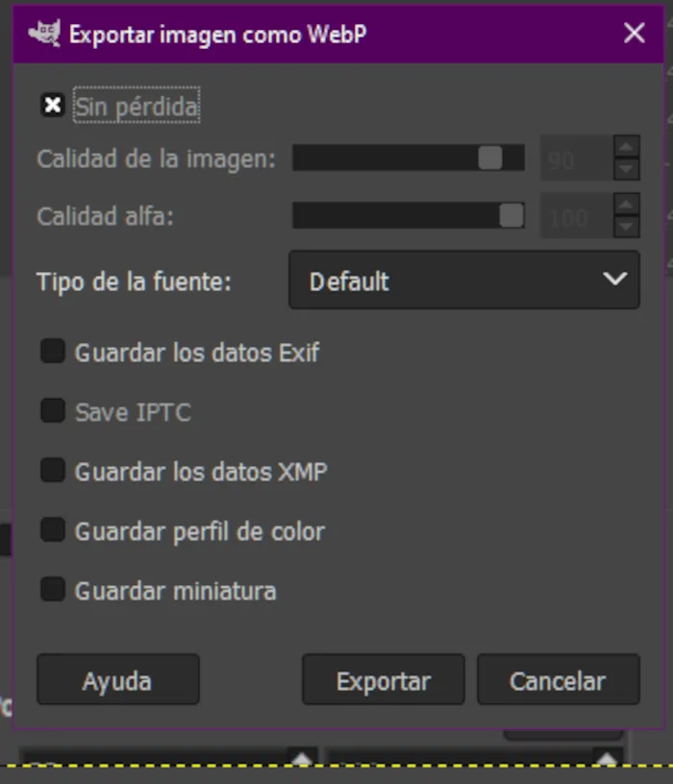This screenshot has height=784, width=673.
Task: Click the Cancelar button
Action: point(558,680)
